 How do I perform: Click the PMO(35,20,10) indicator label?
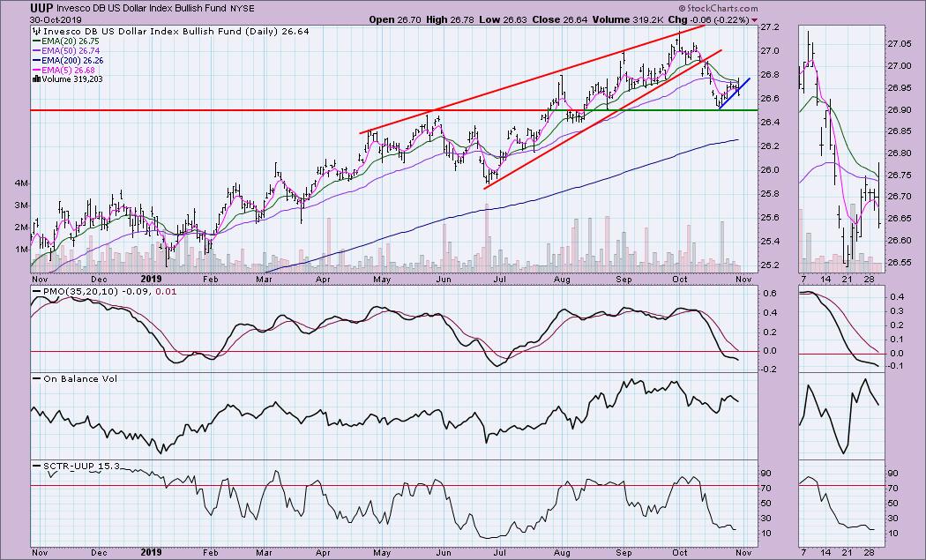(x=82, y=291)
